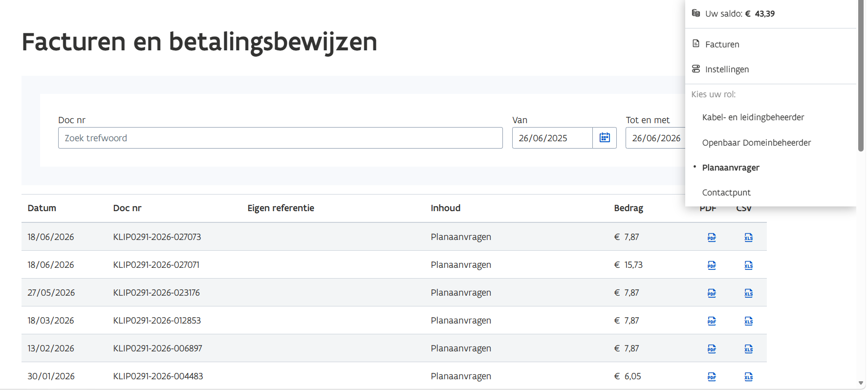
Task: Switch role to Contactpunt
Action: (x=726, y=193)
